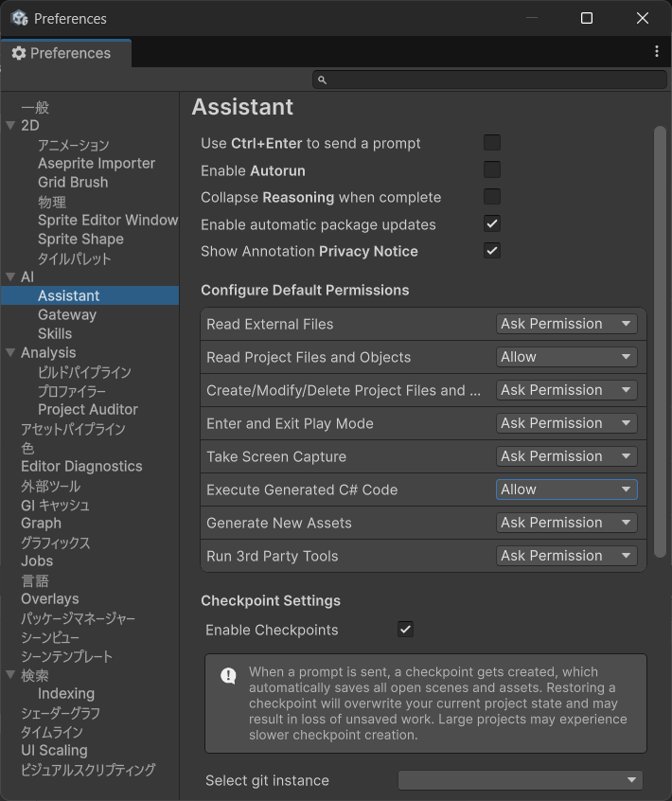Select the Preferences tab
Viewport: 672px width, 801px height.
click(66, 53)
